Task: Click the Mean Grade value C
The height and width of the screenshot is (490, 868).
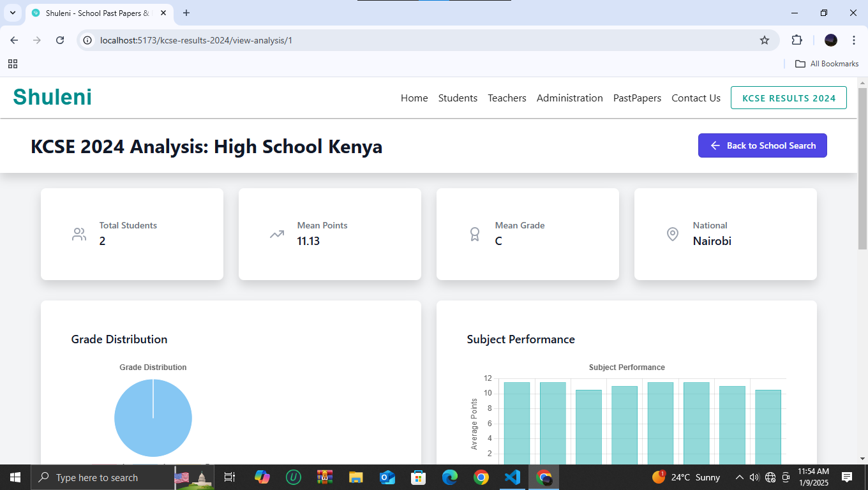Action: pyautogui.click(x=498, y=241)
